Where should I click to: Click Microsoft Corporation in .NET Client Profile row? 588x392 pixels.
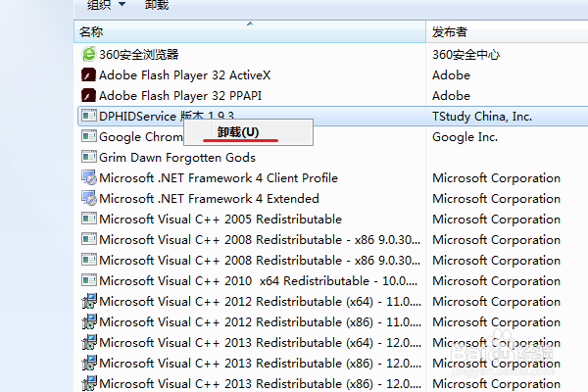496,178
